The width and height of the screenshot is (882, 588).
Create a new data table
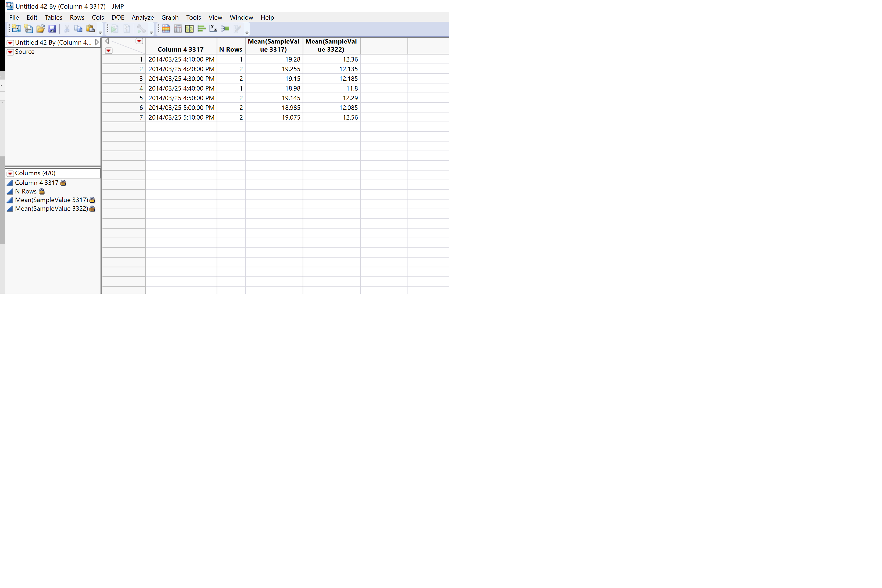click(16, 29)
